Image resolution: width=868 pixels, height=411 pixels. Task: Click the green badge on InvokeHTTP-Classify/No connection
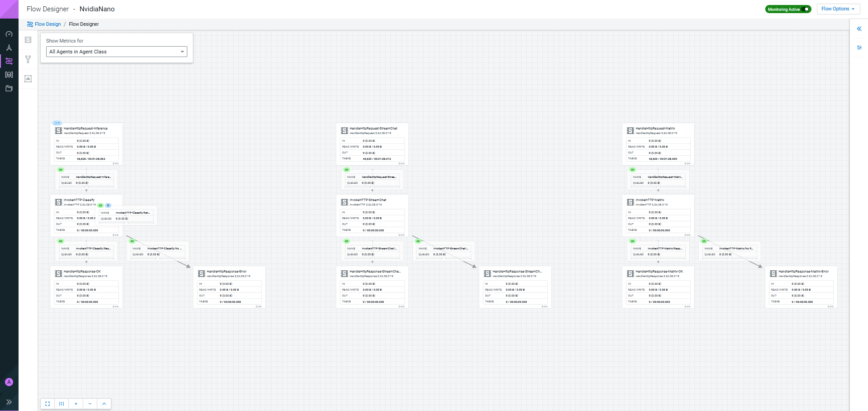point(132,241)
